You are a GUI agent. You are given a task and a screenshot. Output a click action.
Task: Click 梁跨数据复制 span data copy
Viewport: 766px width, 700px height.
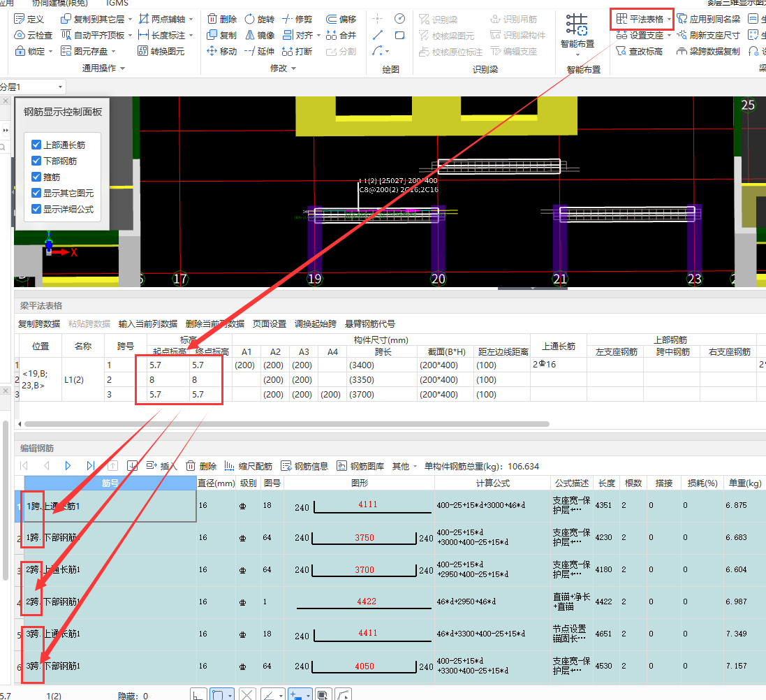pyautogui.click(x=709, y=51)
